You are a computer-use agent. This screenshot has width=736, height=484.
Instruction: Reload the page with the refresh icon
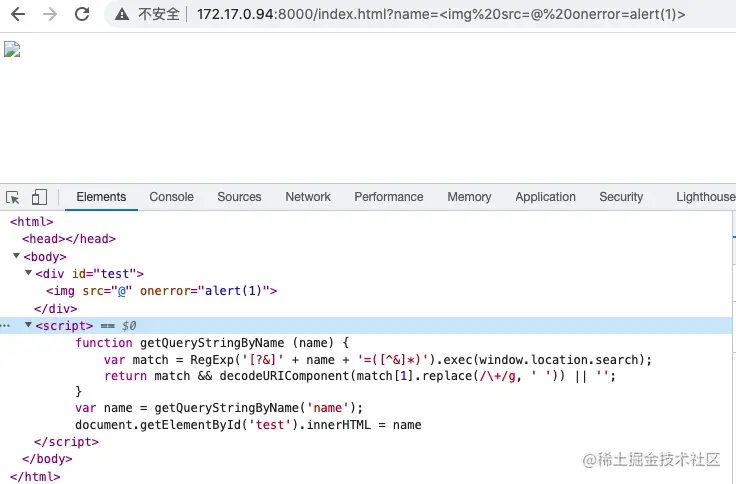[82, 14]
